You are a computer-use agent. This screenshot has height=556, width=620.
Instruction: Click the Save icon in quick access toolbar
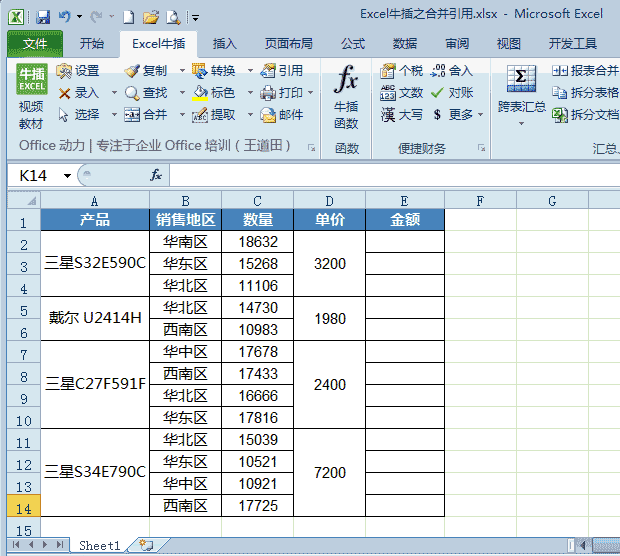(43, 17)
